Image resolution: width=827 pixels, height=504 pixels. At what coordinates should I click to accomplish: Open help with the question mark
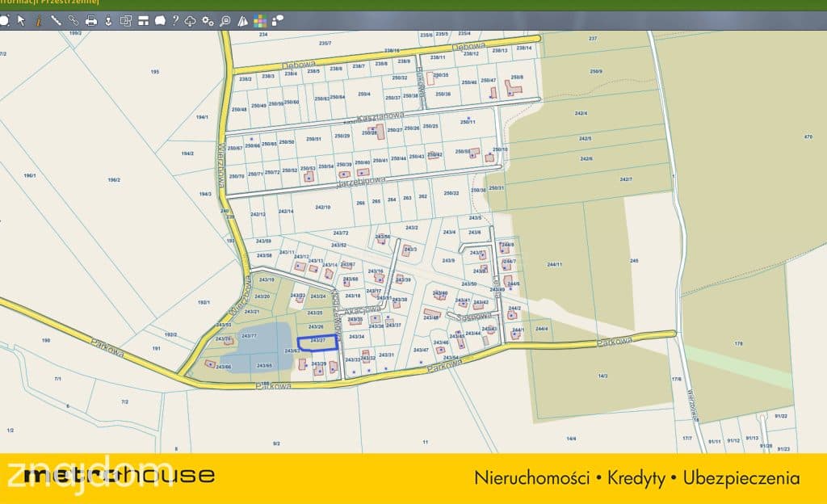(175, 20)
